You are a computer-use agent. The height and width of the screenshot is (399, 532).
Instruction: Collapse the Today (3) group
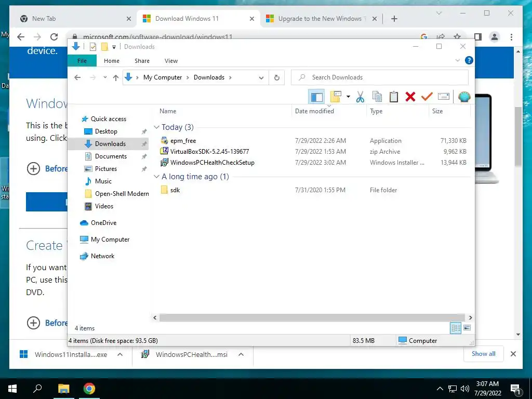click(156, 127)
